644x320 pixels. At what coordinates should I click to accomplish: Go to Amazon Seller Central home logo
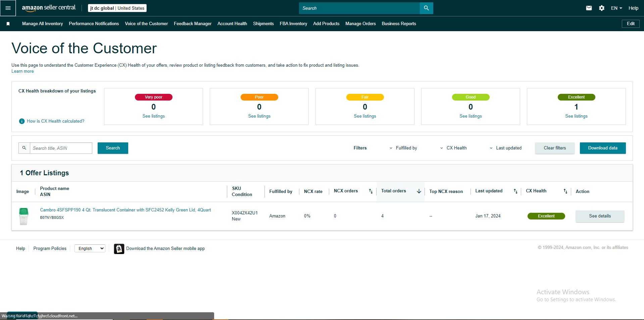[x=49, y=8]
